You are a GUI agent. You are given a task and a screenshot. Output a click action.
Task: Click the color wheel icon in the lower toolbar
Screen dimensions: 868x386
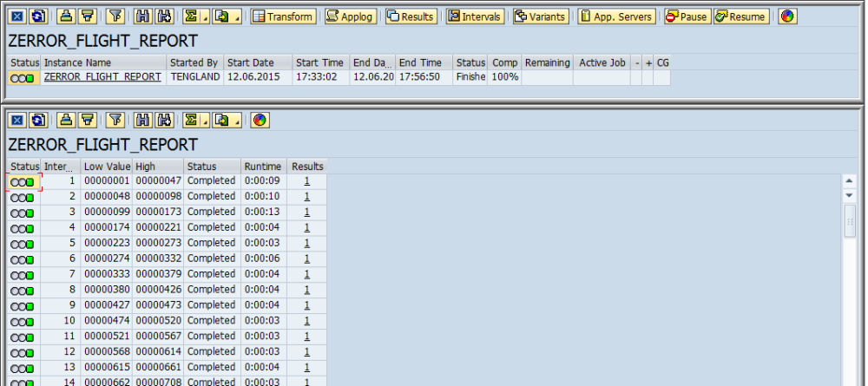(x=260, y=120)
